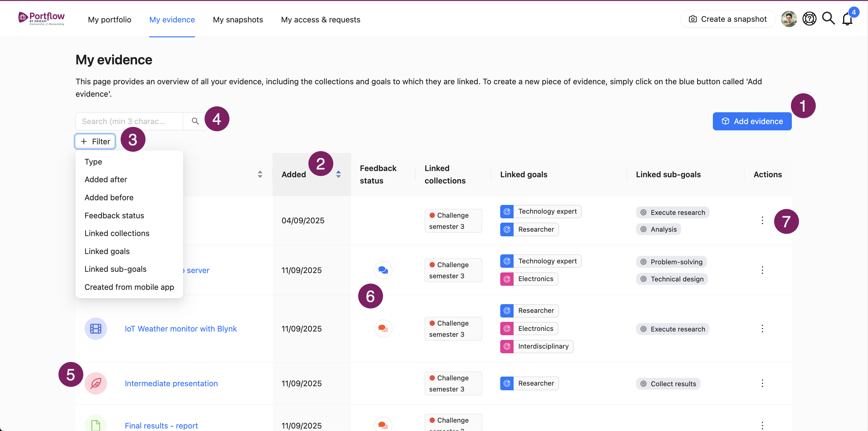Choose Linked collections filter option
Viewport: 868px width, 431px height.
tap(129, 233)
